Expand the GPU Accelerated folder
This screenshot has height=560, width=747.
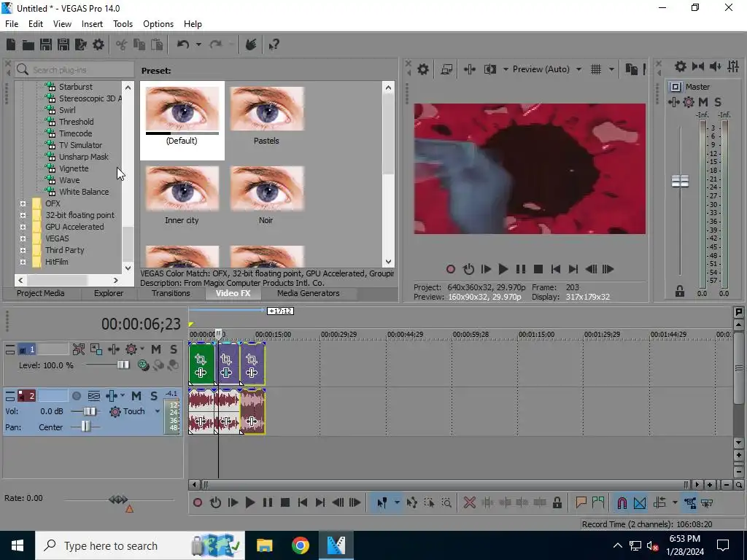pos(23,227)
